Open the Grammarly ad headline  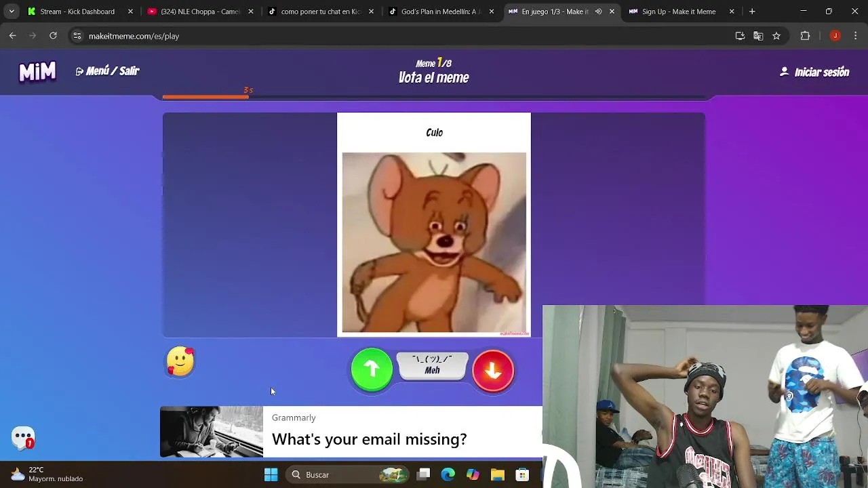click(370, 439)
